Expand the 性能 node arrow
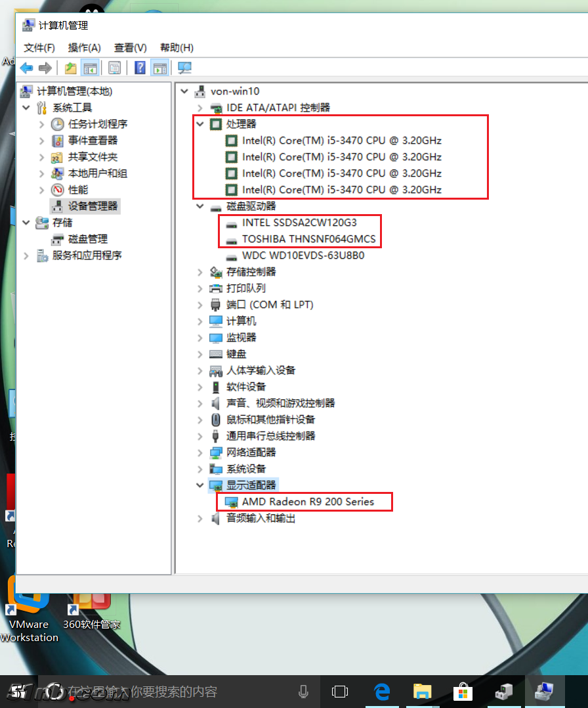This screenshot has height=708, width=588. pyautogui.click(x=41, y=190)
